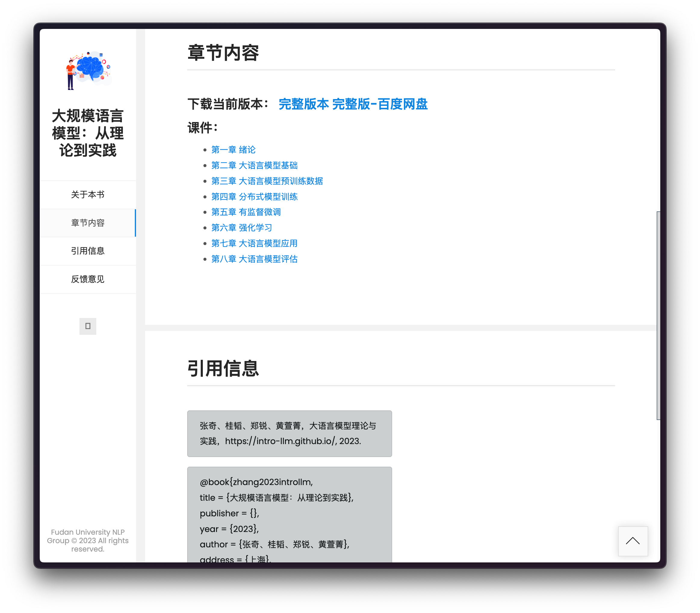Click the plain-text citation box
This screenshot has height=613, width=700.
point(289,434)
